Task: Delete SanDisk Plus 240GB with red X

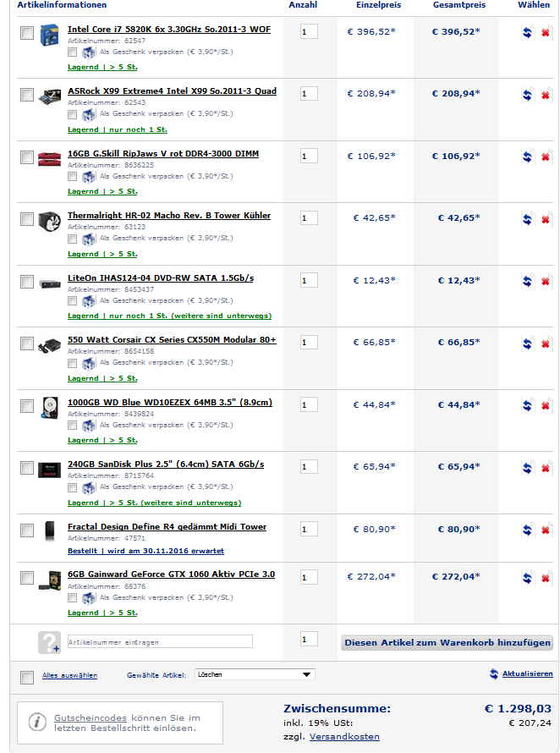Action: (546, 468)
